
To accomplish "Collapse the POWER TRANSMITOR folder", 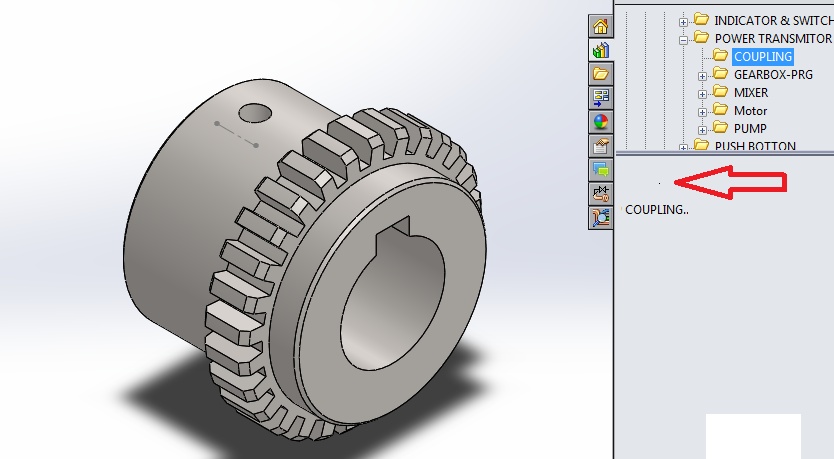I will click(x=683, y=40).
